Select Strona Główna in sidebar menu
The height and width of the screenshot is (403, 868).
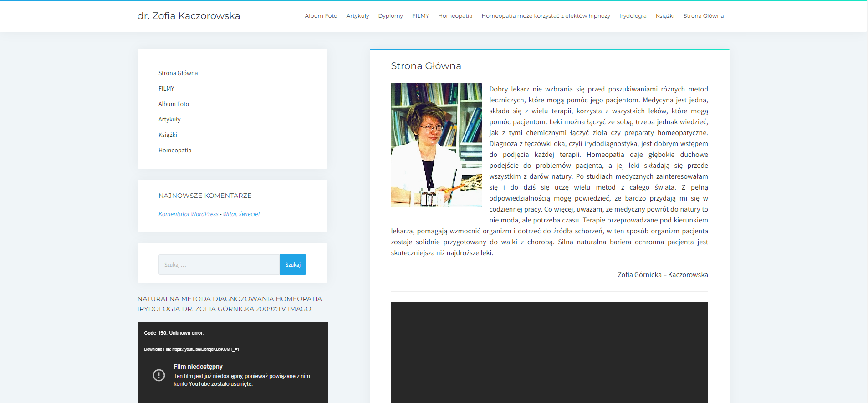(x=178, y=73)
